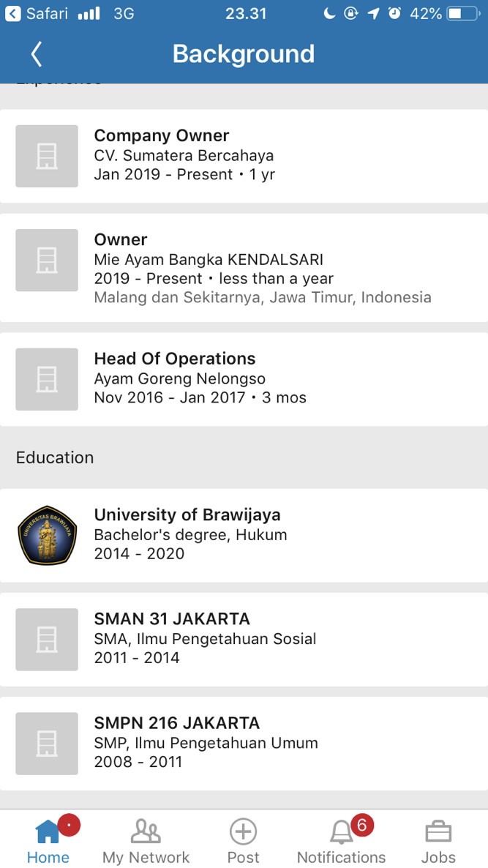Tap Mie Ayam Bangka placeholder icon
This screenshot has width=488, height=868.
coord(47,260)
